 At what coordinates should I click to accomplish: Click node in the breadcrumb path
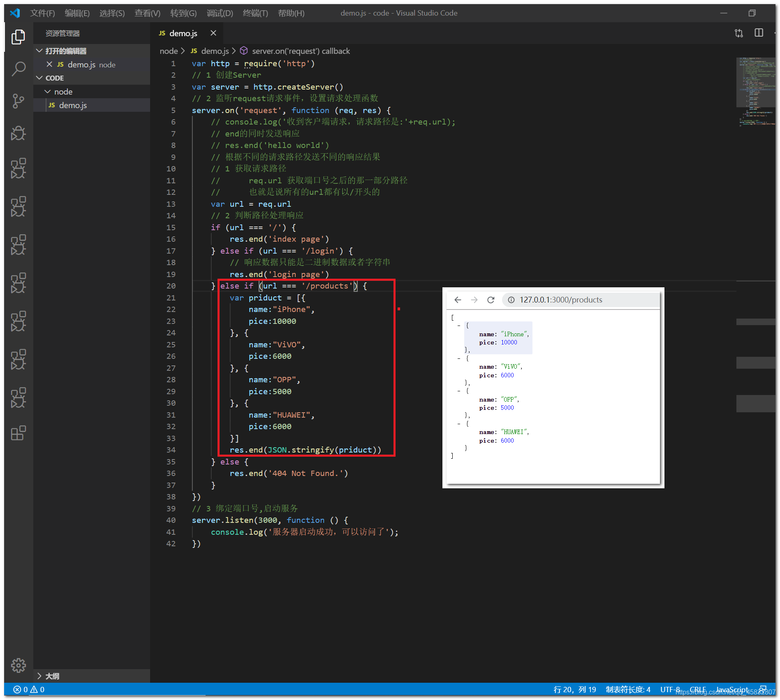click(x=169, y=51)
